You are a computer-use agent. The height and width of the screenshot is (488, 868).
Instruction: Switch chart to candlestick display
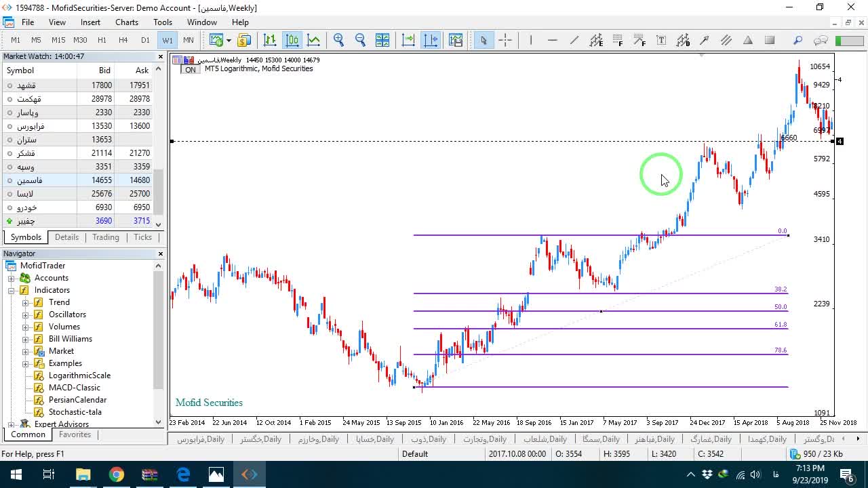pos(292,40)
